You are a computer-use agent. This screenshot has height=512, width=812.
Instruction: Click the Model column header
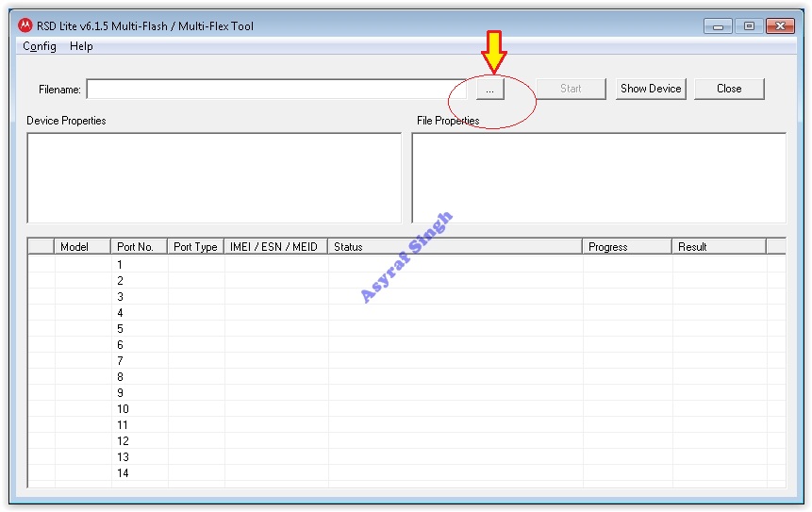pyautogui.click(x=82, y=246)
